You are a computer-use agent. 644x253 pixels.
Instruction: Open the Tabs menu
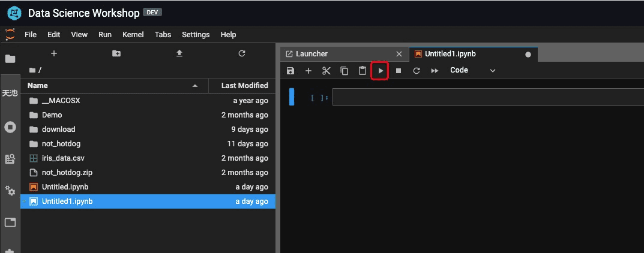[163, 34]
